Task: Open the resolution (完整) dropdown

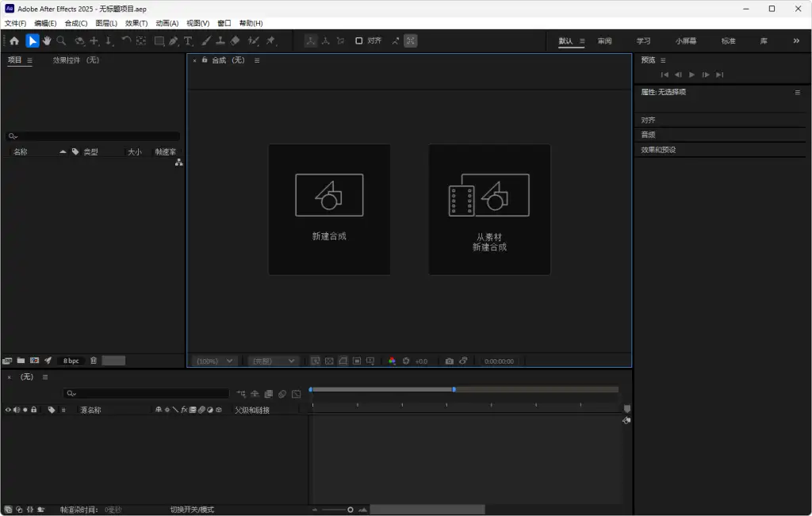Action: coord(274,361)
